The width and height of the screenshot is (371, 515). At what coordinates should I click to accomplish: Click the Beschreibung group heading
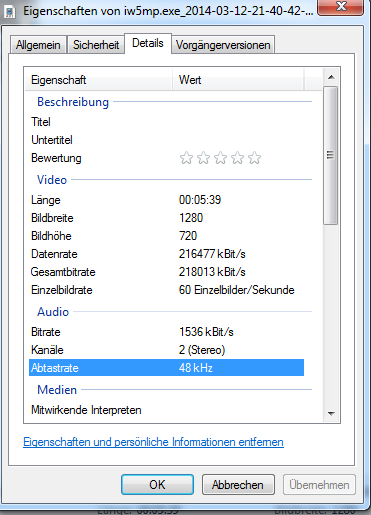pos(73,102)
